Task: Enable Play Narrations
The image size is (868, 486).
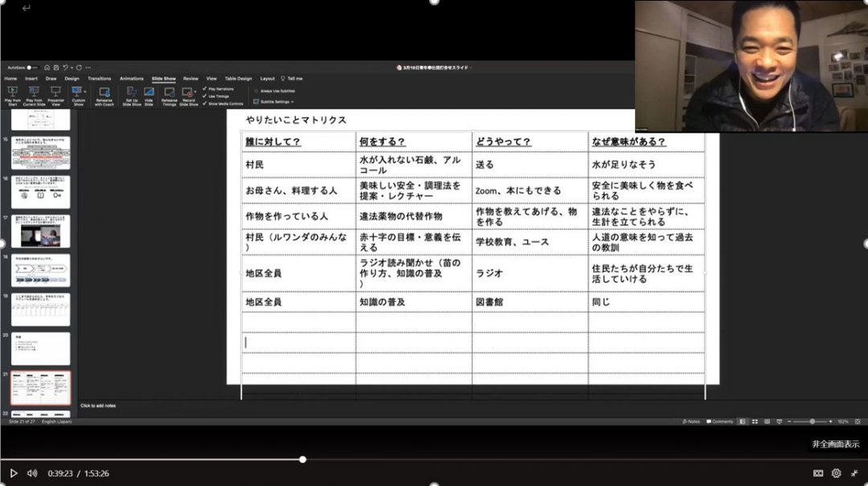Action: click(217, 88)
